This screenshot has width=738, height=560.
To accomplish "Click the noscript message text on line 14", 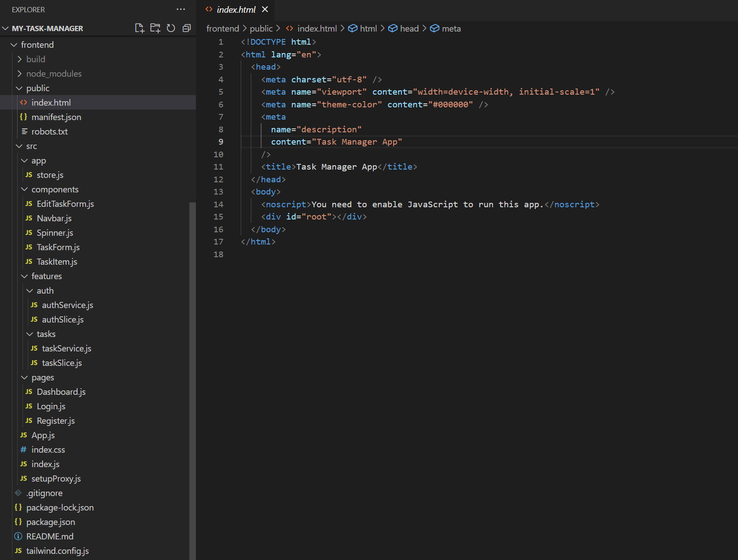I will pos(427,205).
